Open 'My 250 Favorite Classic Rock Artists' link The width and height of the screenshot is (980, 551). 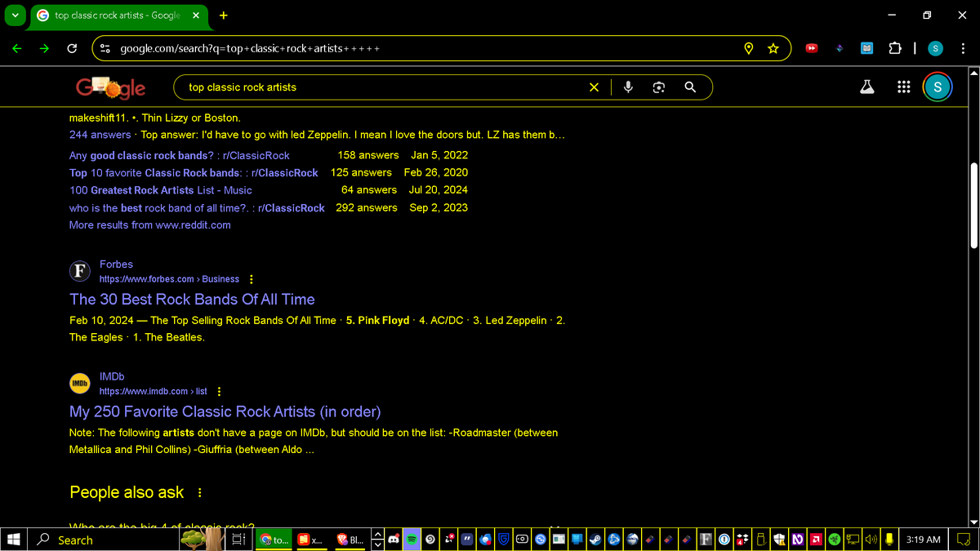point(225,411)
